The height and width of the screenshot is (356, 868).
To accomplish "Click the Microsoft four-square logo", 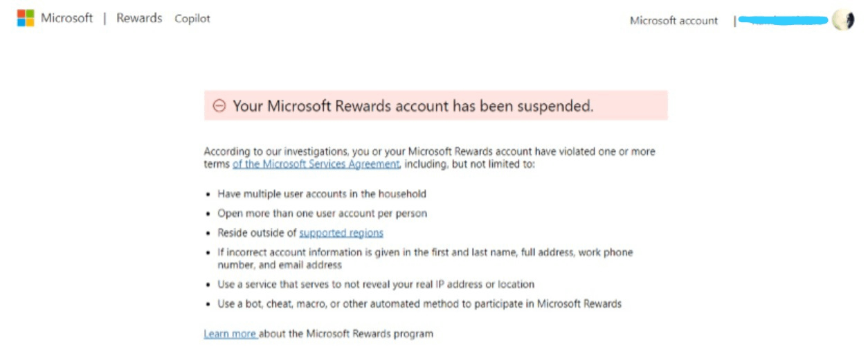I will click(26, 18).
